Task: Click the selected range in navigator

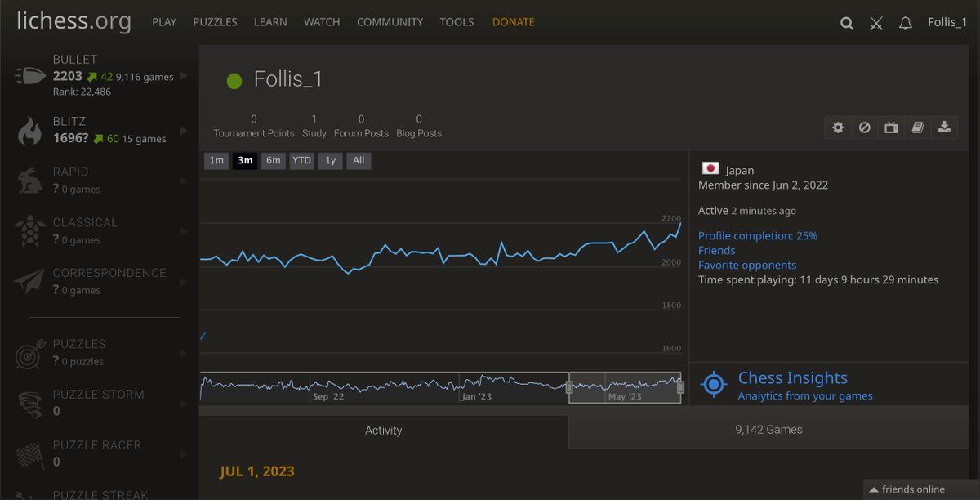Action: 625,388
